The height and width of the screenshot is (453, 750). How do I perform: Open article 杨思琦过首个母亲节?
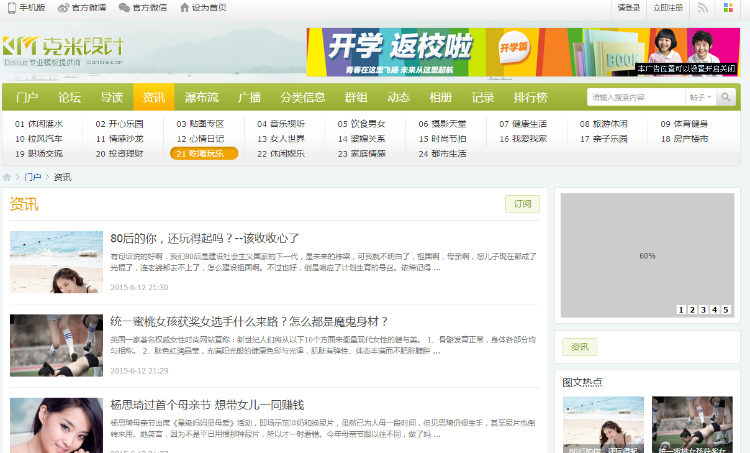point(207,405)
